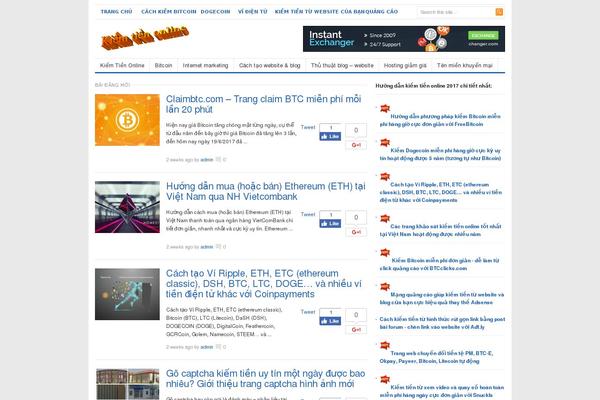Click the orange search button icon

[x=499, y=12]
